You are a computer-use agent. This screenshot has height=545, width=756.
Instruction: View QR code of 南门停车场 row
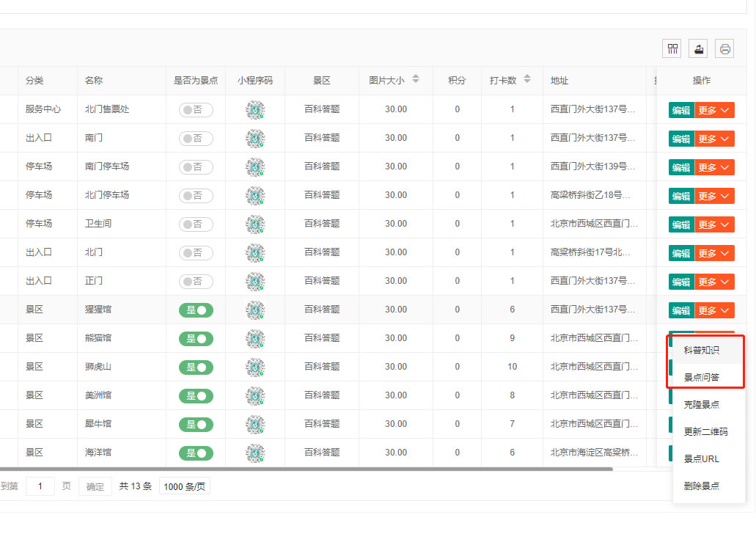[x=255, y=167]
